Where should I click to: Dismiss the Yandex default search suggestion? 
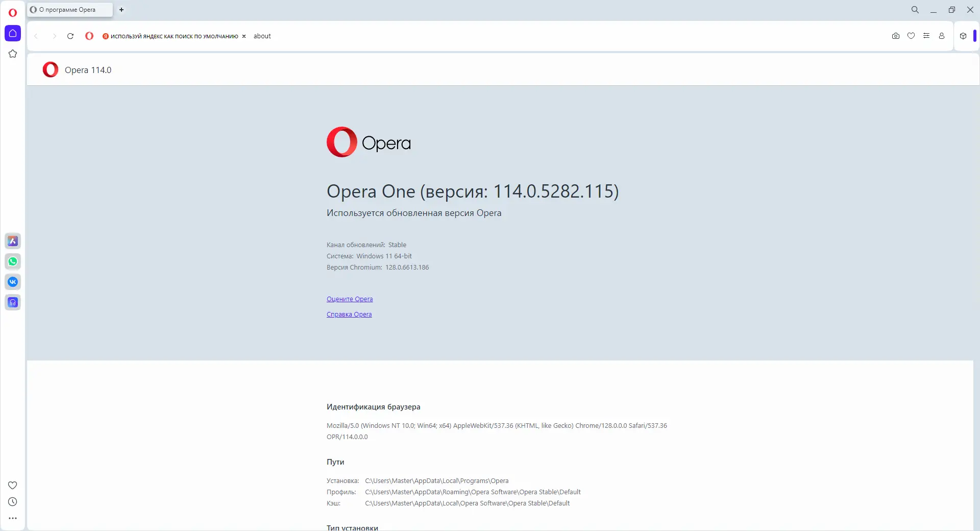(244, 36)
